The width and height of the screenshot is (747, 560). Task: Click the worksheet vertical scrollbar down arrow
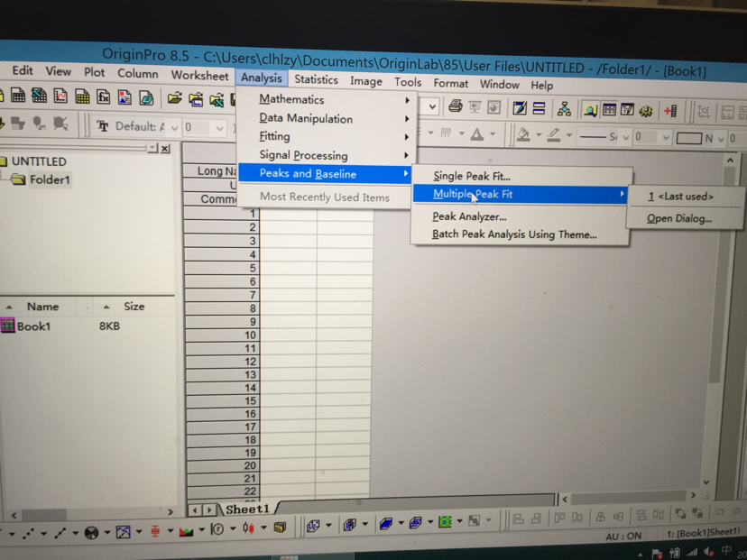pos(706,482)
